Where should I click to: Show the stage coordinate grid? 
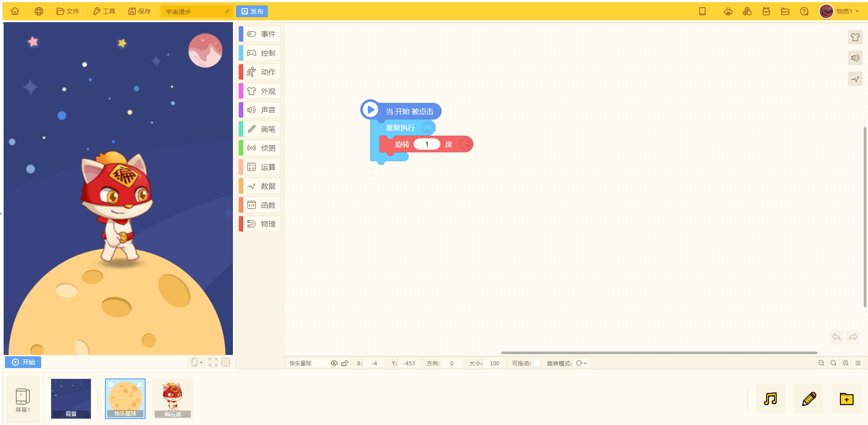coord(226,362)
